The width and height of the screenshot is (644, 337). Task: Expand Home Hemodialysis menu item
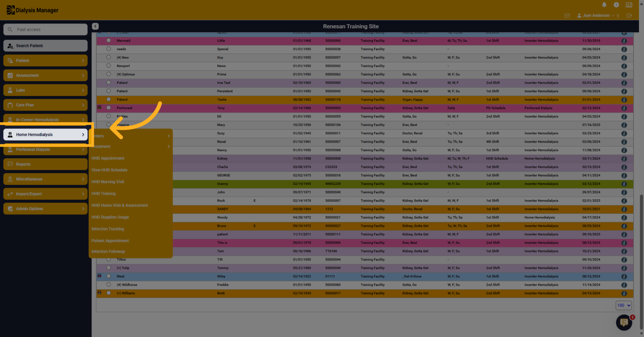(45, 135)
